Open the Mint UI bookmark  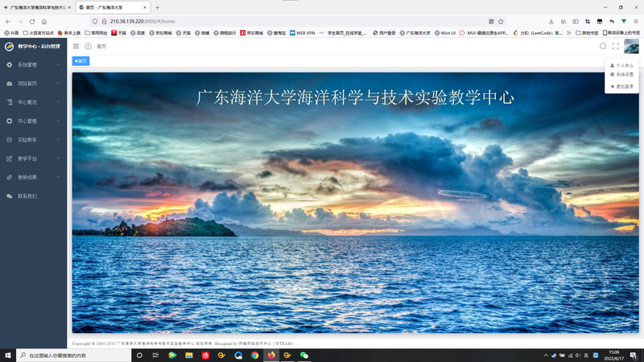445,33
